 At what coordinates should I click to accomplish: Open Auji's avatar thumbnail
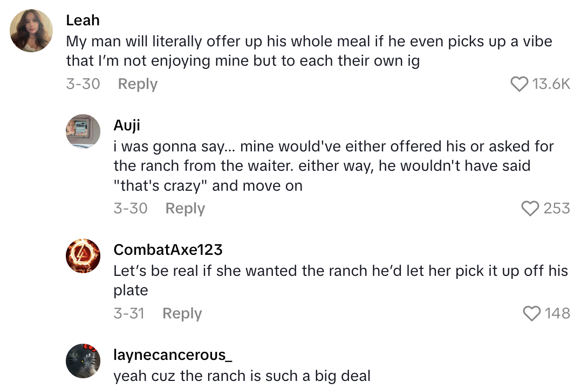click(x=83, y=131)
